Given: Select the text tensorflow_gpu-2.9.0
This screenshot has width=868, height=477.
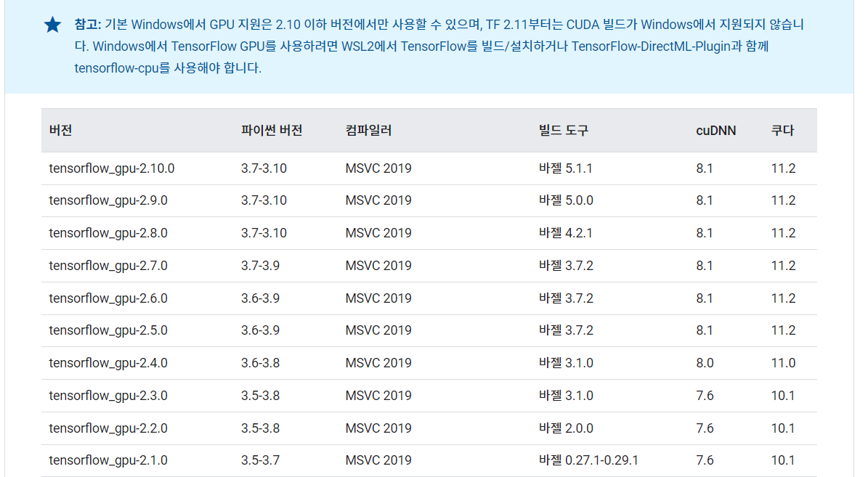Looking at the screenshot, I should coord(108,200).
